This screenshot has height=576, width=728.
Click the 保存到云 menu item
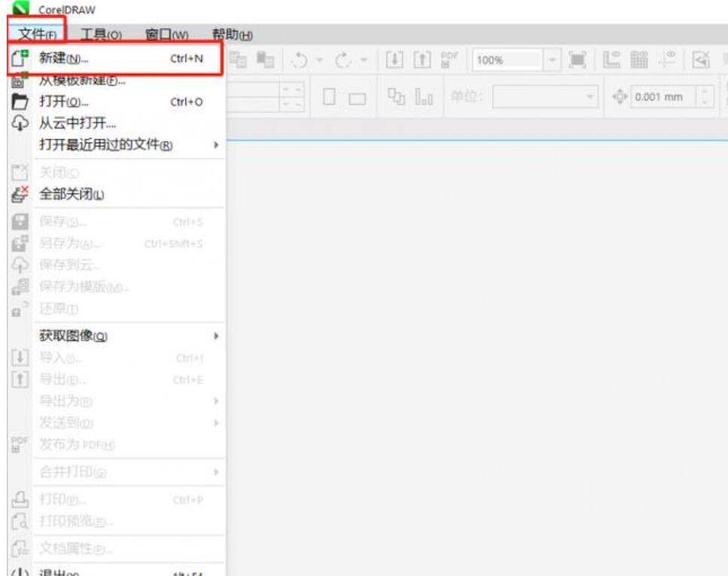[x=116, y=265]
